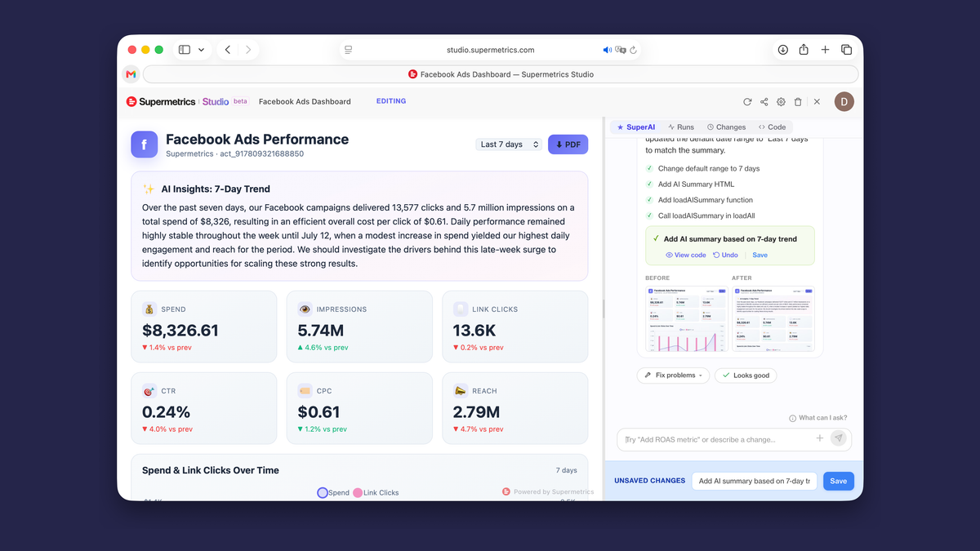Open the BEFORE preview thumbnail
Viewport: 980px width, 551px height.
[x=687, y=319]
